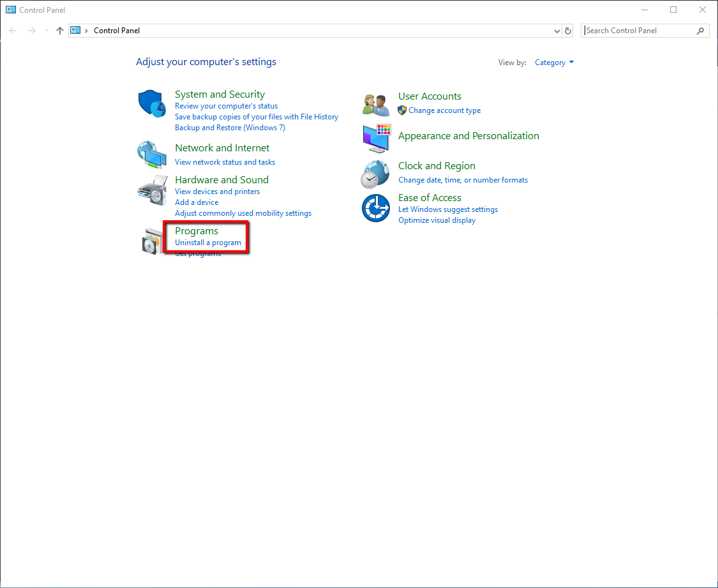The width and height of the screenshot is (718, 588).
Task: Open Adjust commonly used mobility settings
Action: click(243, 213)
